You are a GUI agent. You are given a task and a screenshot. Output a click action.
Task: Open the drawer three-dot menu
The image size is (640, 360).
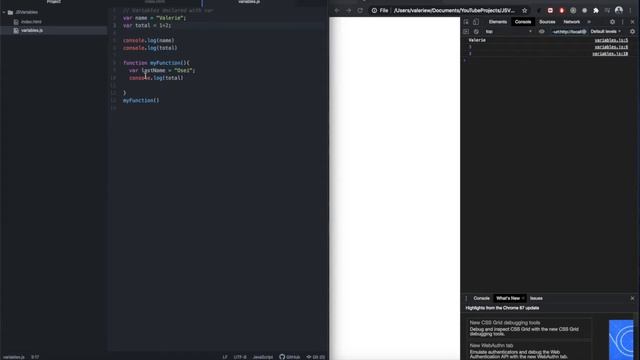tap(466, 298)
